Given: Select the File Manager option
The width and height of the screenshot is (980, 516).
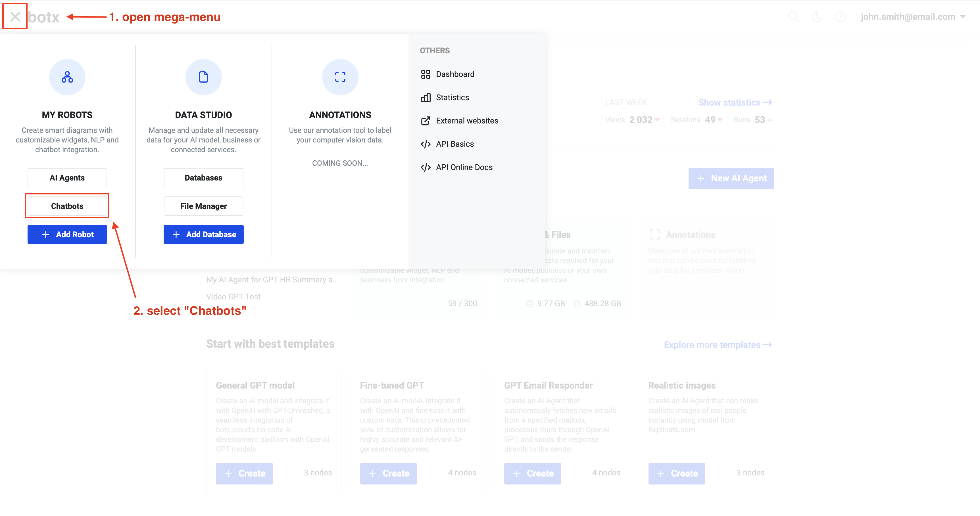Looking at the screenshot, I should pos(203,206).
